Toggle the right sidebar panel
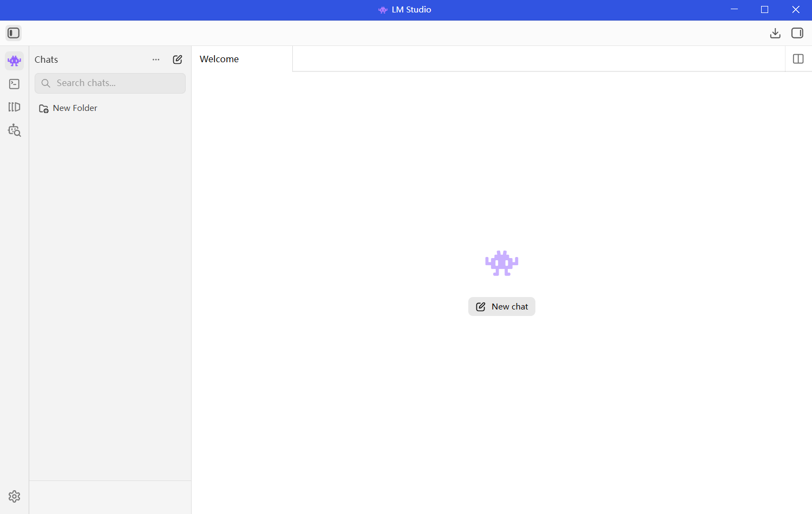The height and width of the screenshot is (514, 812). pos(797,33)
